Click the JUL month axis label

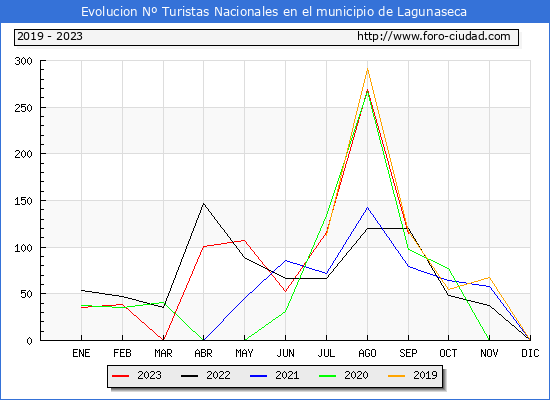tap(327, 353)
